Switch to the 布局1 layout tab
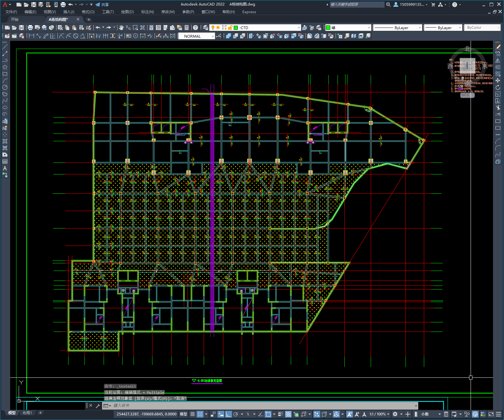The width and height of the screenshot is (504, 420). point(27,413)
